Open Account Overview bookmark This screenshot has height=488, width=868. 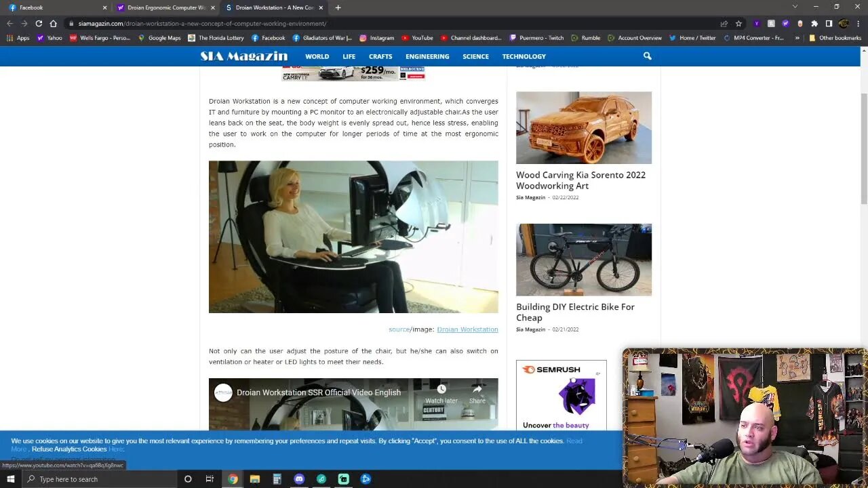pyautogui.click(x=634, y=38)
